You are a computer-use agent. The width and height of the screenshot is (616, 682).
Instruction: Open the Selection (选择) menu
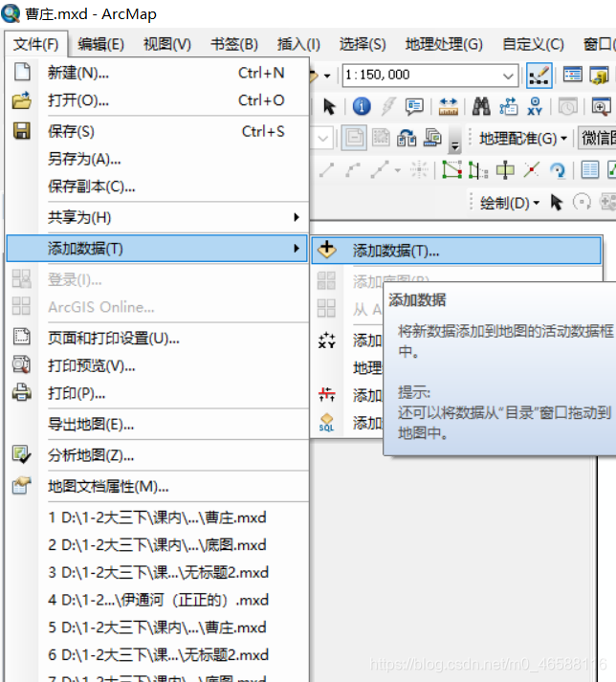[x=363, y=44]
